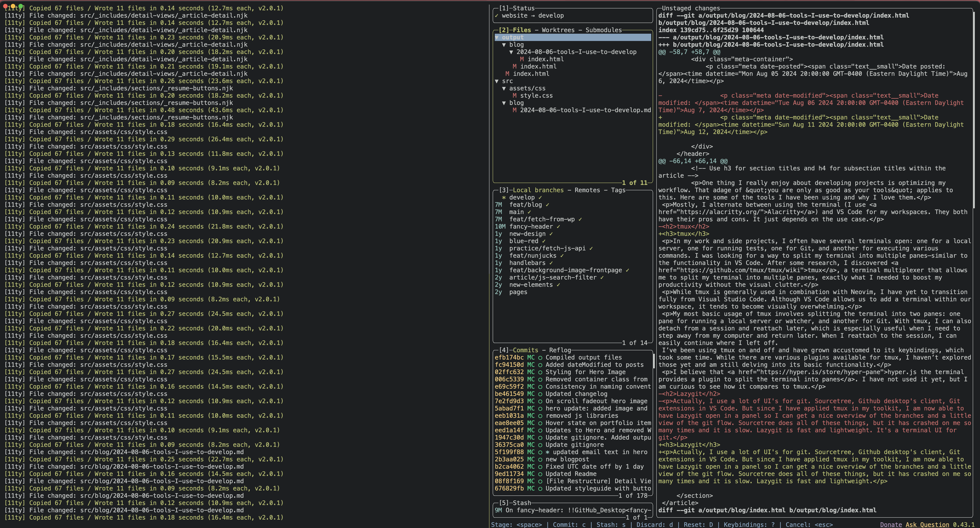
Task: Focus the Status panel title
Action: [x=523, y=8]
